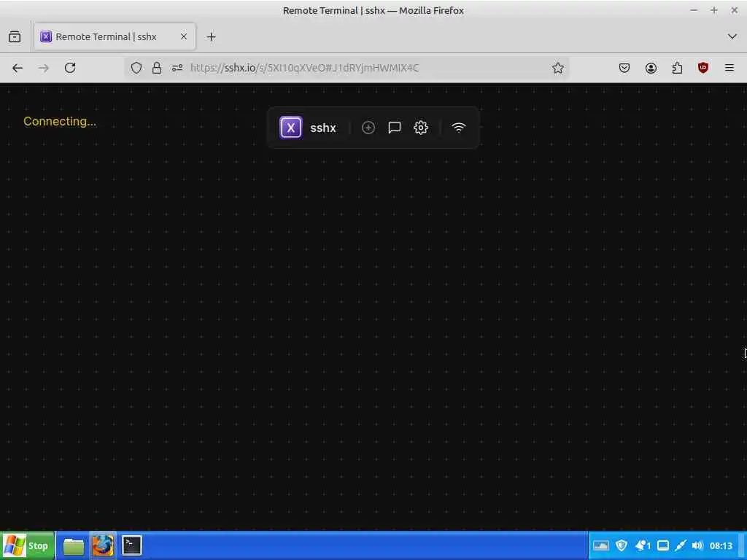Open the Start menu button
Viewport: 747px width, 560px height.
27,545
